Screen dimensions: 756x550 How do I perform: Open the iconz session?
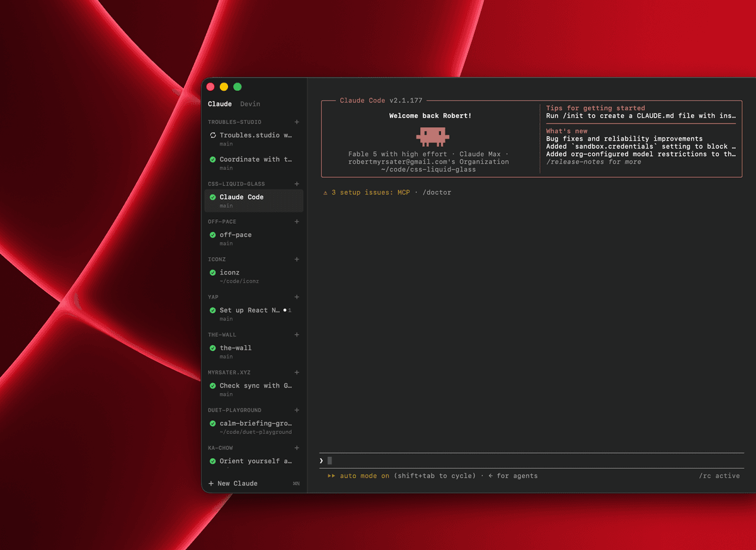tap(254, 277)
